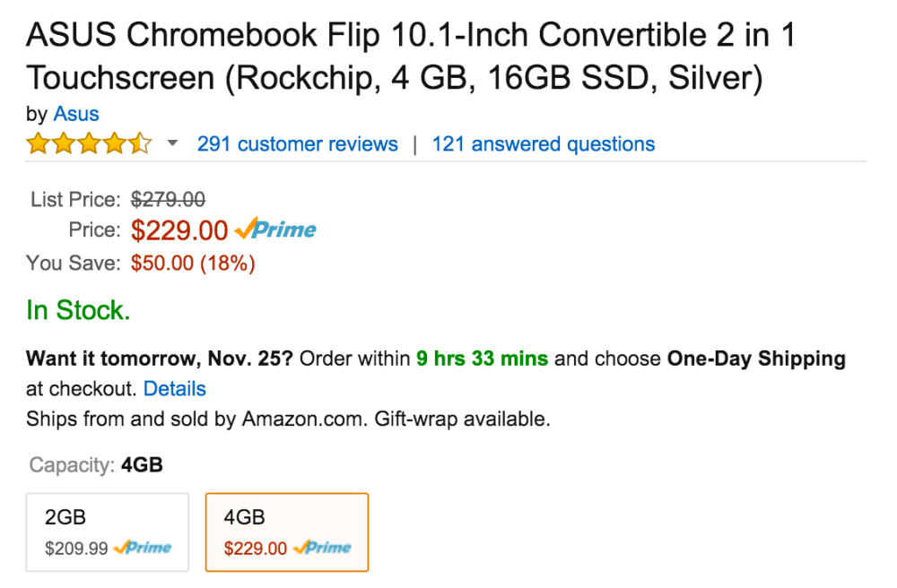Click the Prime badge in 4GB option
Image resolution: width=897 pixels, height=588 pixels.
322,548
